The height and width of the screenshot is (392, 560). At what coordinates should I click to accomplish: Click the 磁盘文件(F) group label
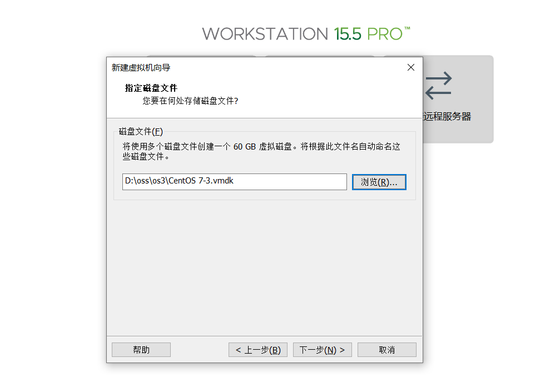point(141,132)
